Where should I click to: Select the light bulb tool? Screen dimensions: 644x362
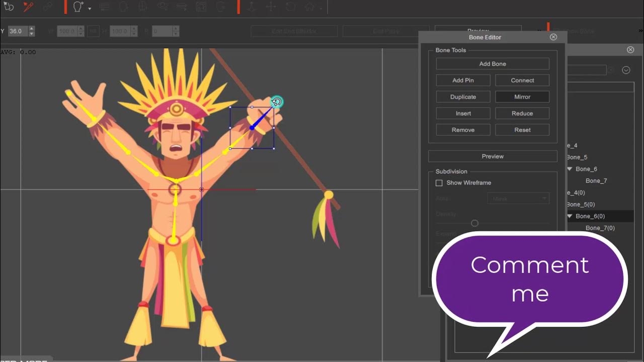[76, 7]
